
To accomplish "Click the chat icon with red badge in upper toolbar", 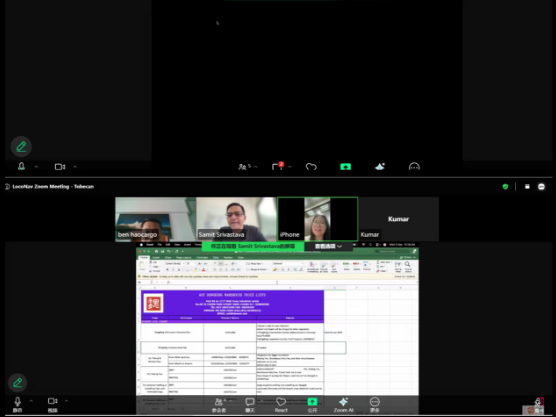I will coord(278,166).
